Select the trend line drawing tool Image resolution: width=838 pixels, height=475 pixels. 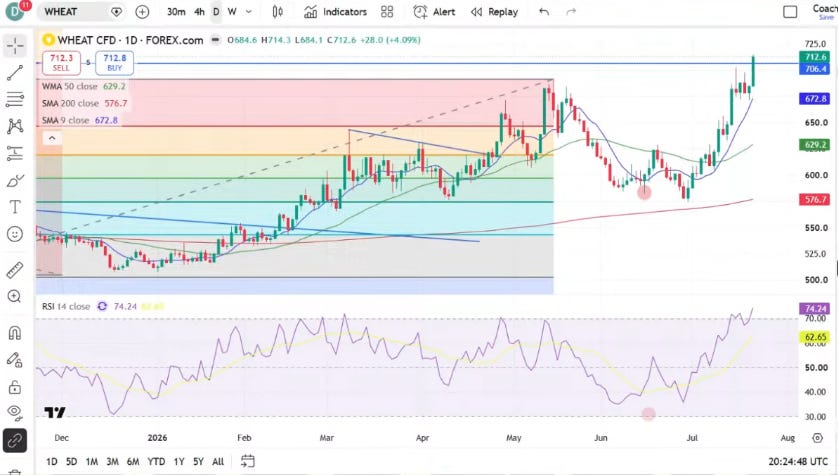[x=15, y=73]
